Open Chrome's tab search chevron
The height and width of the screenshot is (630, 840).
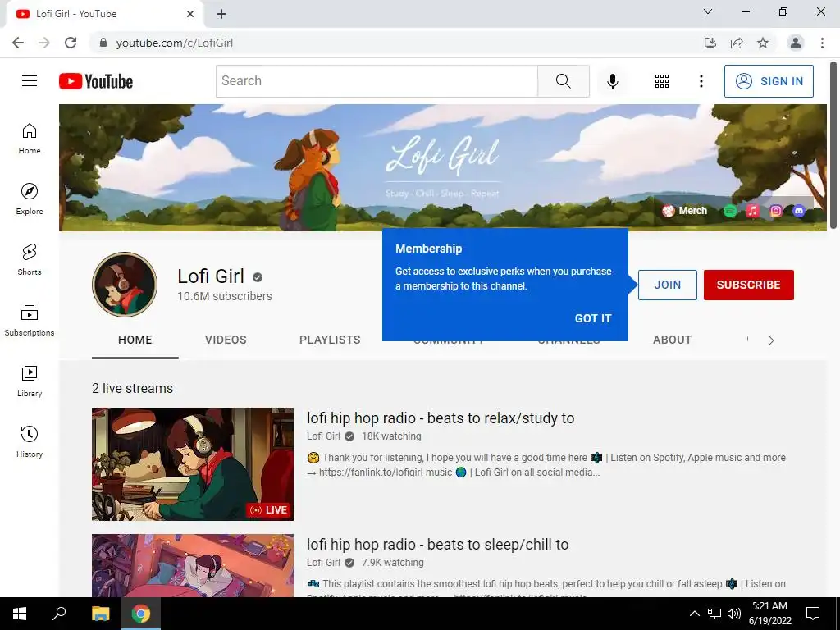708,11
